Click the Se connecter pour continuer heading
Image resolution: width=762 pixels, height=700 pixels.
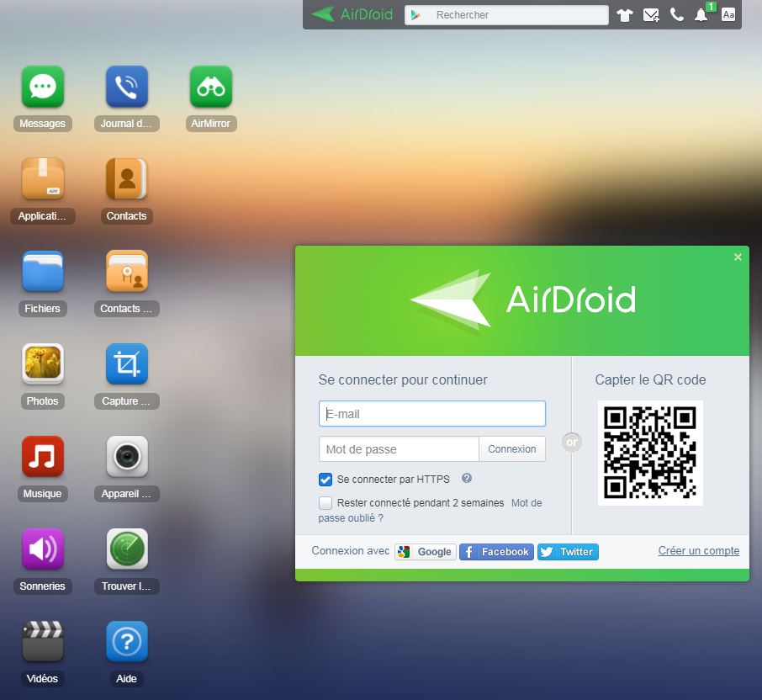click(403, 379)
